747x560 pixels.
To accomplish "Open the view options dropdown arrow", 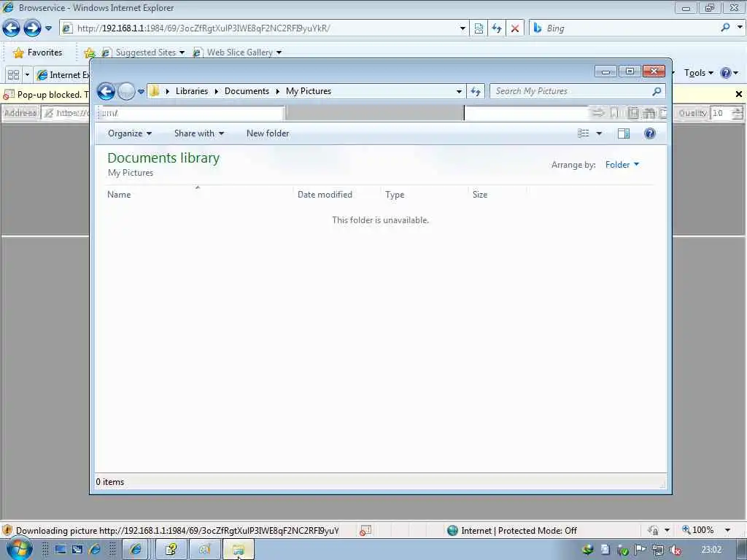I will [599, 133].
